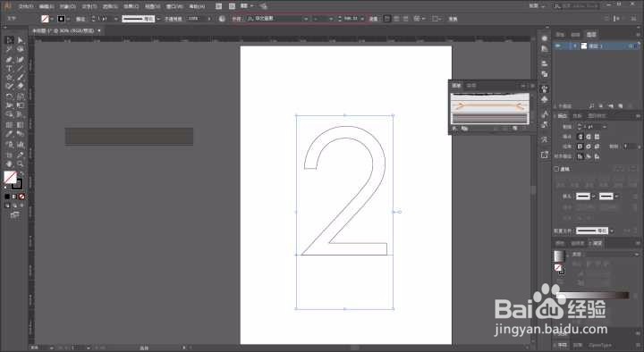644x352 pixels.
Task: Switch to 图层 layers tab
Action: tap(591, 35)
